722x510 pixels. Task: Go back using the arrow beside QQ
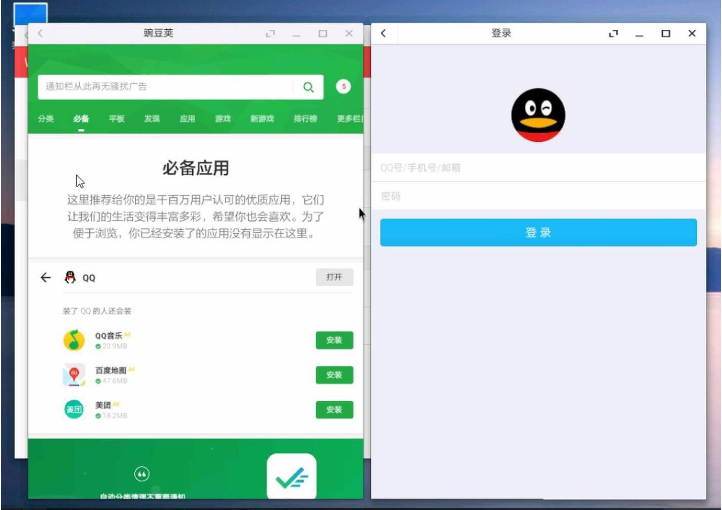click(x=46, y=278)
